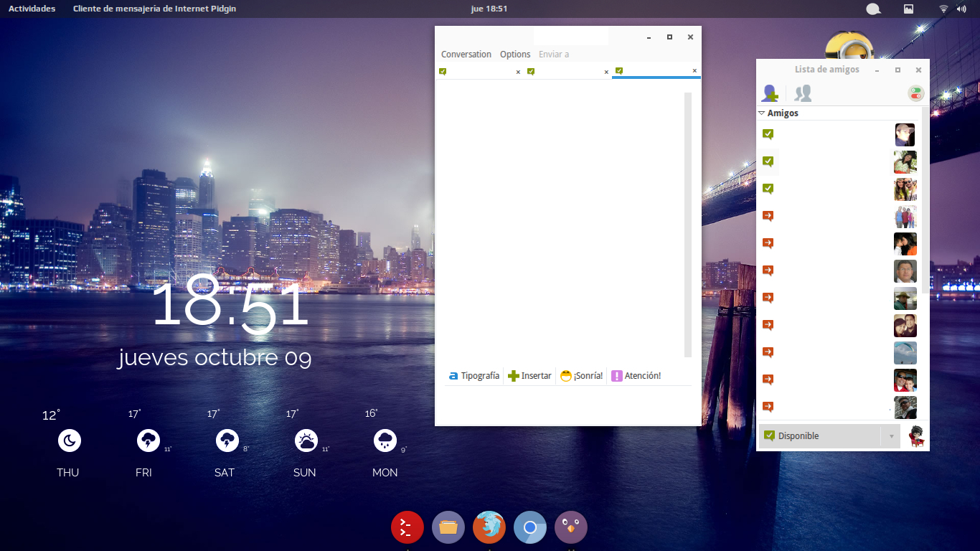Screen dimensions: 980x551
Task: Select the buddy with the woman in green avatar
Action: (x=905, y=162)
